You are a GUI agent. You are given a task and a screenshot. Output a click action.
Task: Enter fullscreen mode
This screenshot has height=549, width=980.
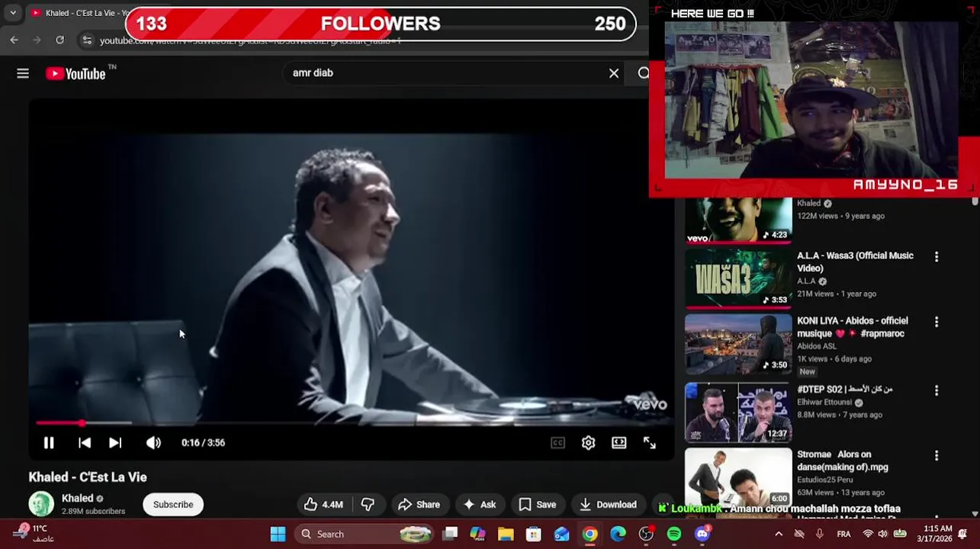pyautogui.click(x=649, y=442)
